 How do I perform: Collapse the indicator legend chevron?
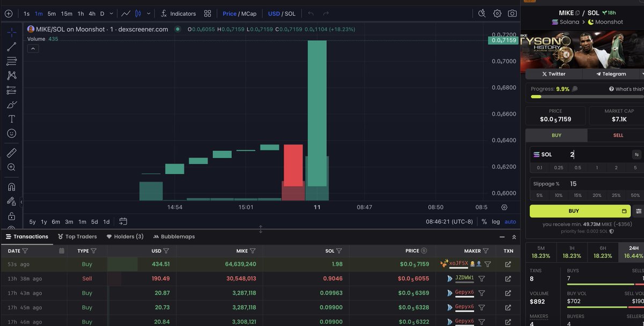[32, 49]
